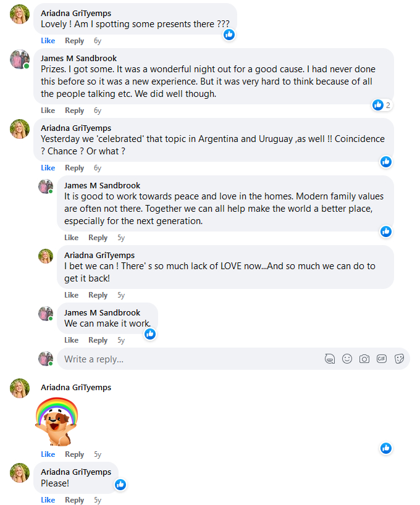This screenshot has width=420, height=505.
Task: Click like reaction badge on 'Please!' comment
Action: coord(120,485)
